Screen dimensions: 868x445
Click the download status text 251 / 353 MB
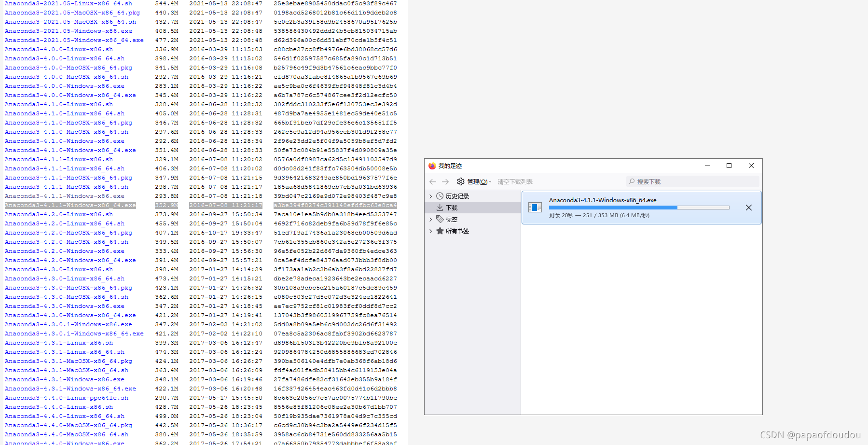coord(599,215)
